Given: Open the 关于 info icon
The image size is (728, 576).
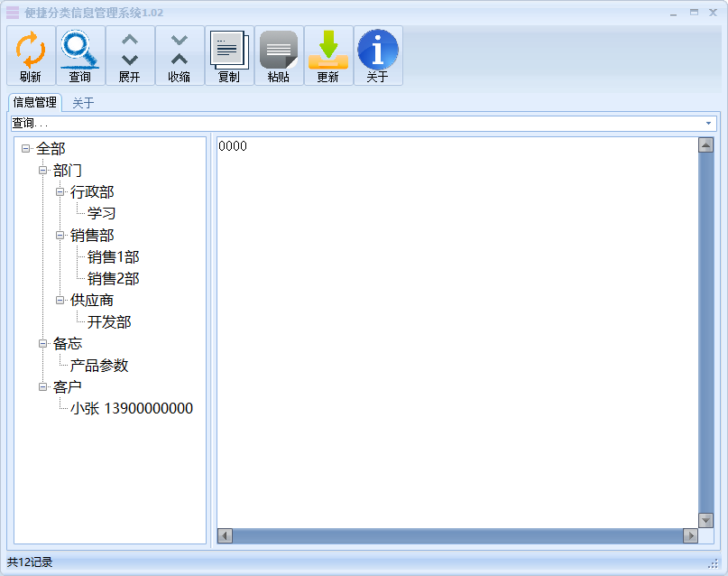Looking at the screenshot, I should click(377, 50).
